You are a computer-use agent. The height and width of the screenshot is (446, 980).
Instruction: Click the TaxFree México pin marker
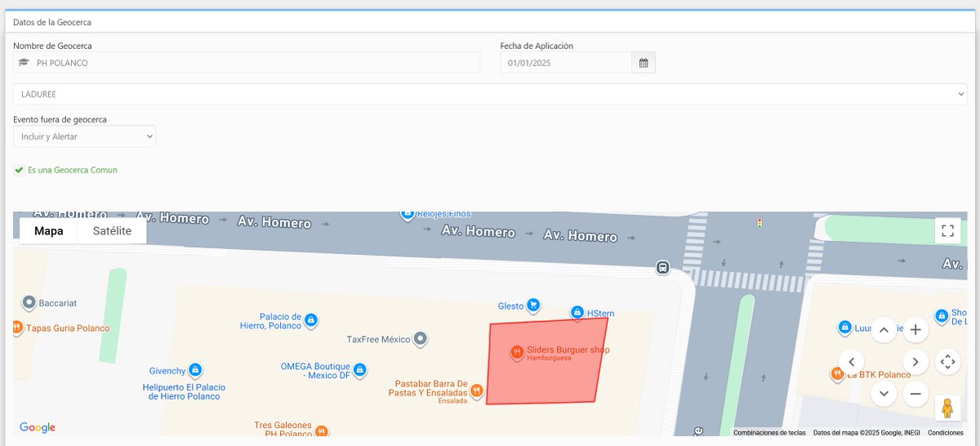coord(420,338)
